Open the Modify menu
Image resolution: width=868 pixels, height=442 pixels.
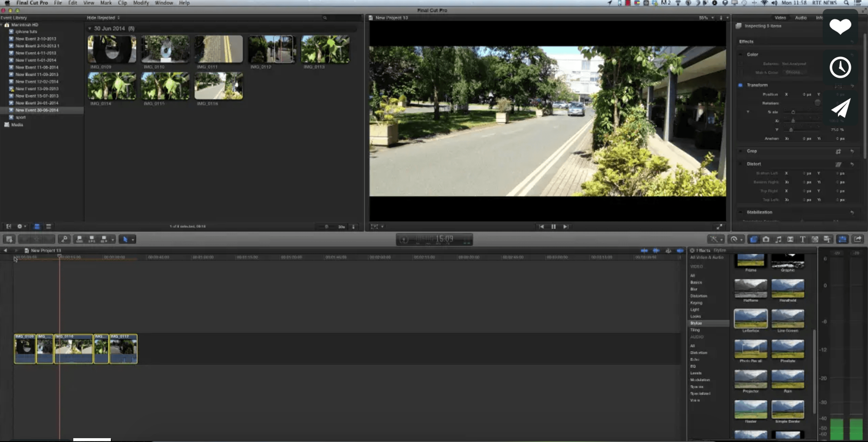(141, 3)
